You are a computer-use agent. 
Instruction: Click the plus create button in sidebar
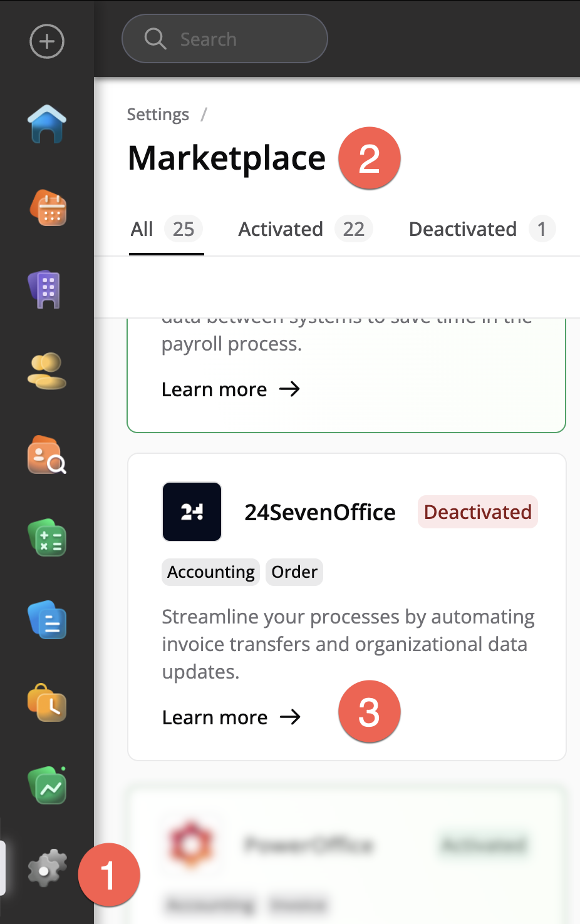point(47,41)
